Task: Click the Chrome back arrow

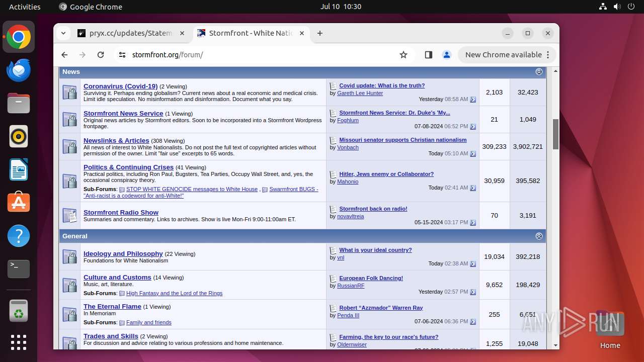Action: [64, 55]
